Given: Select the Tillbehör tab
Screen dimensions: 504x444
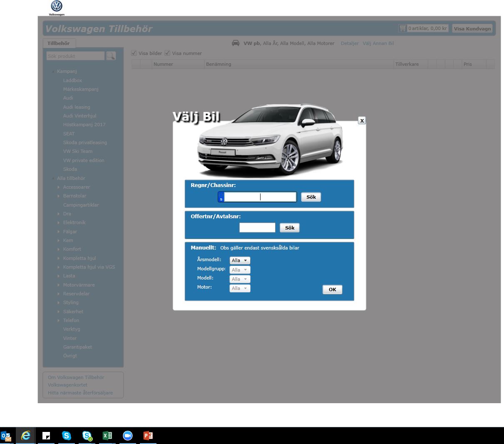Looking at the screenshot, I should point(59,43).
